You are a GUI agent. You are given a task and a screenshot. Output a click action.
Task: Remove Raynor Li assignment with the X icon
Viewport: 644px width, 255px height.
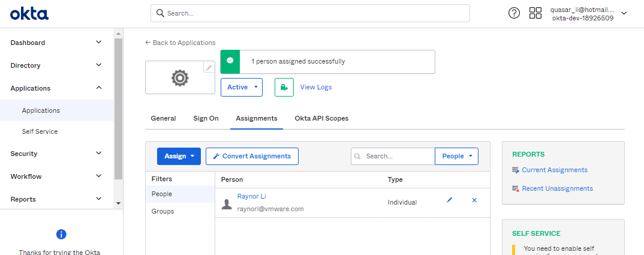click(x=474, y=200)
